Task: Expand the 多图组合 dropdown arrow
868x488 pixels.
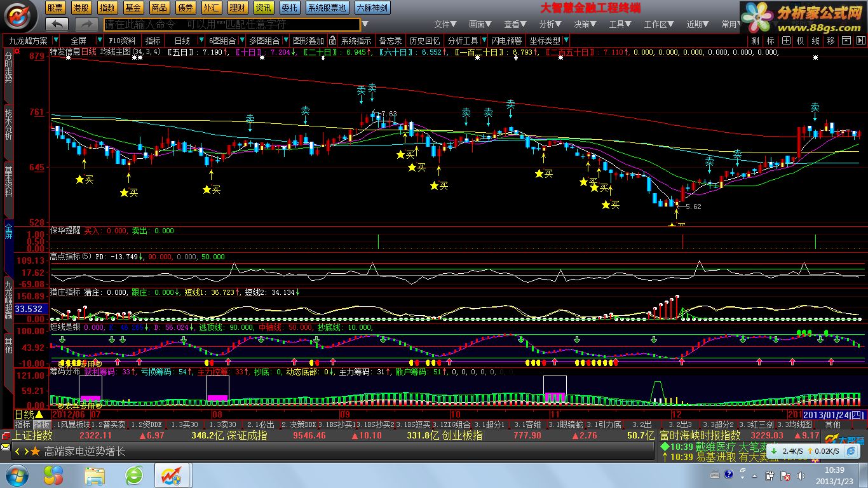Action: pyautogui.click(x=285, y=41)
